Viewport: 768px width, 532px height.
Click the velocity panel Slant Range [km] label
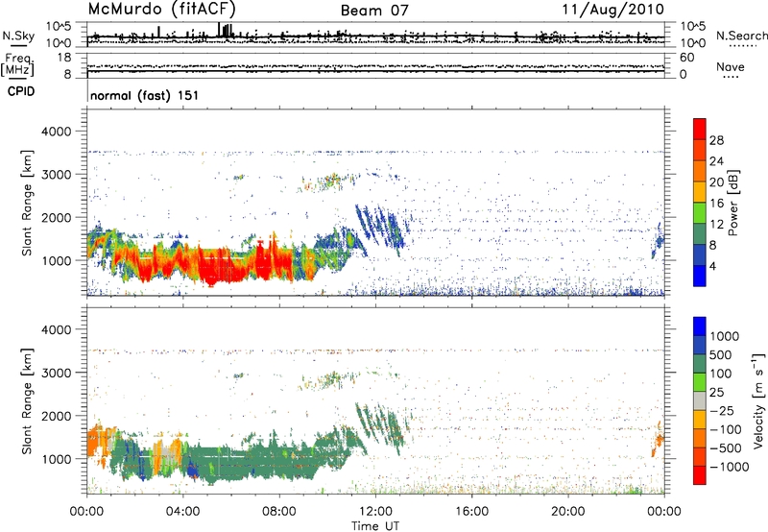pos(27,400)
